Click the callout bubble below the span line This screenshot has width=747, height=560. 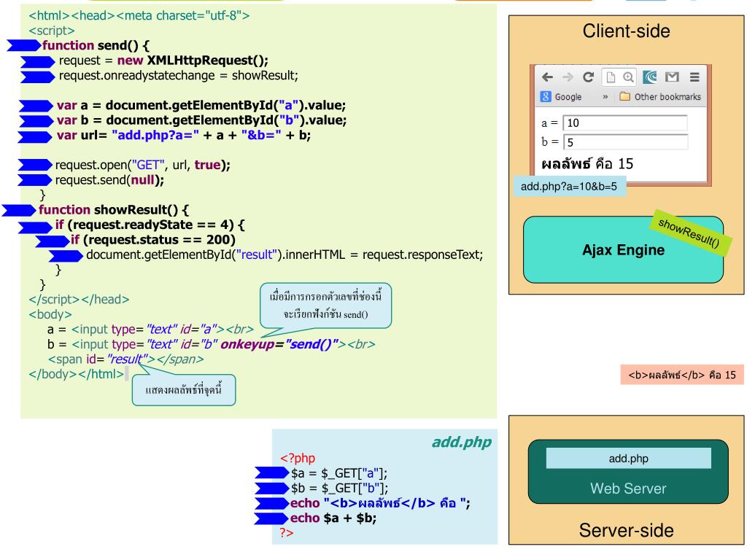click(183, 390)
